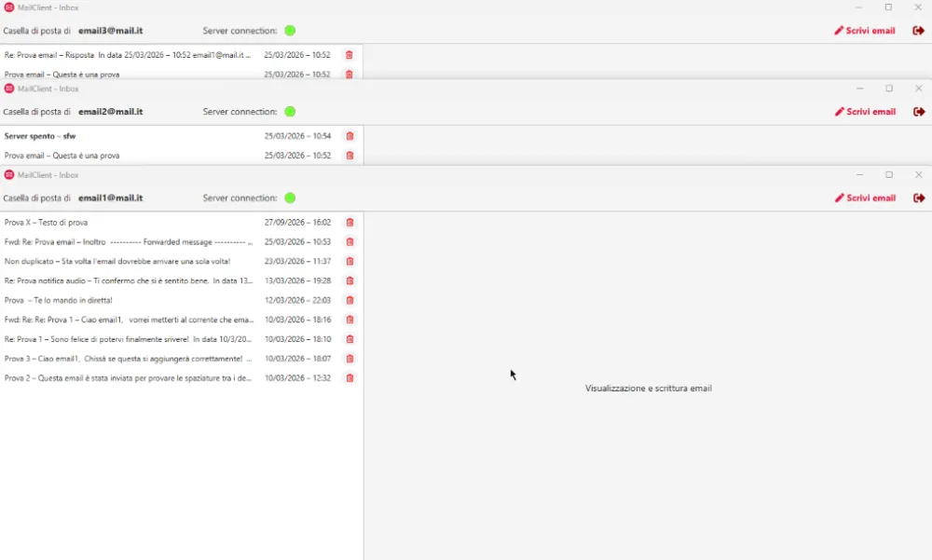Screen dimensions: 932x560
Task: Select the 'Re: Prova notifica audio' email
Action: click(182, 280)
